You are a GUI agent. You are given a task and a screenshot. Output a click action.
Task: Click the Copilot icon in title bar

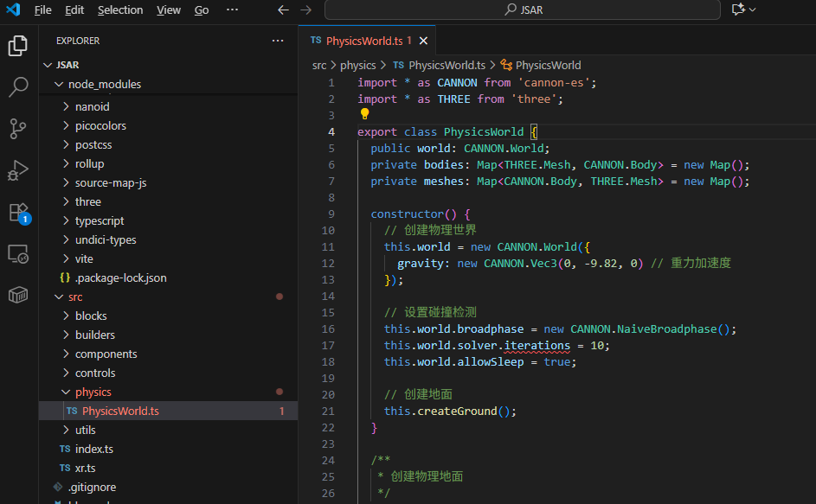(x=738, y=10)
